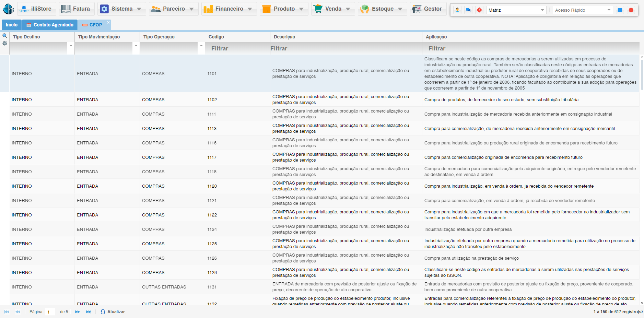Viewport: 644px width, 318px height.
Task: Click the blue info bubble icon
Action: [x=620, y=10]
